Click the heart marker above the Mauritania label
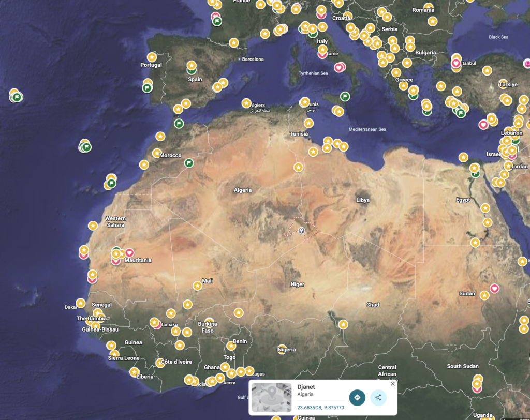Screen dimensions: 530x420 click(x=129, y=252)
